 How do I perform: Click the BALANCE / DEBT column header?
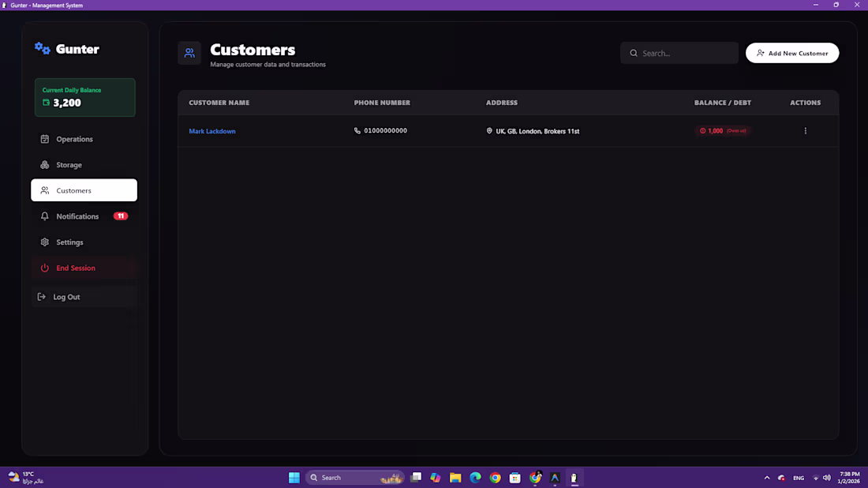pyautogui.click(x=722, y=103)
